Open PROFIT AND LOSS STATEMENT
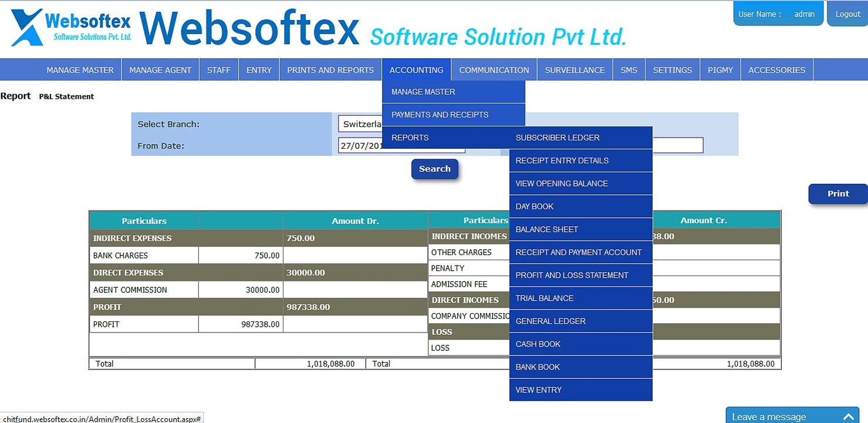868x423 pixels. click(581, 275)
